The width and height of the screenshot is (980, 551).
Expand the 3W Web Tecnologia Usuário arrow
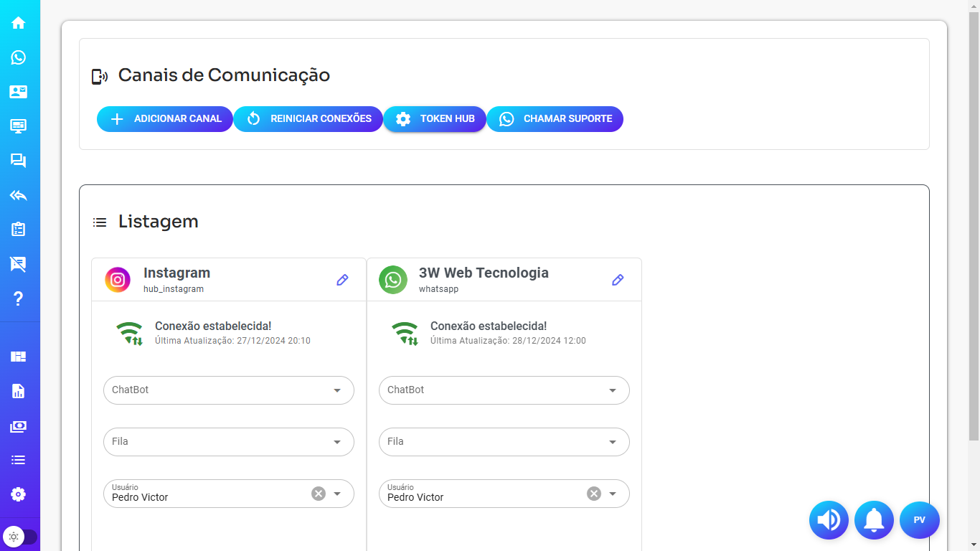613,494
